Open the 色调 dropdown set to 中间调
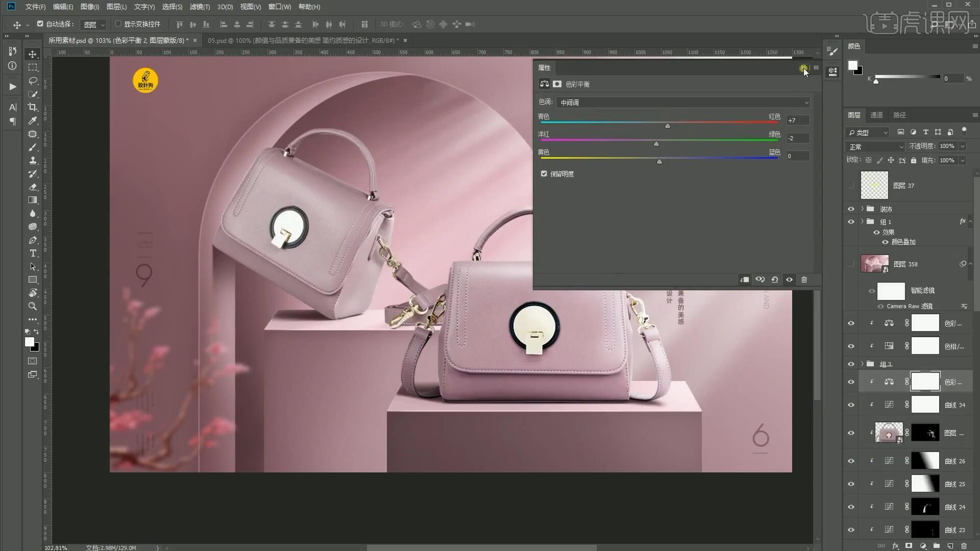Image resolution: width=980 pixels, height=551 pixels. [683, 103]
